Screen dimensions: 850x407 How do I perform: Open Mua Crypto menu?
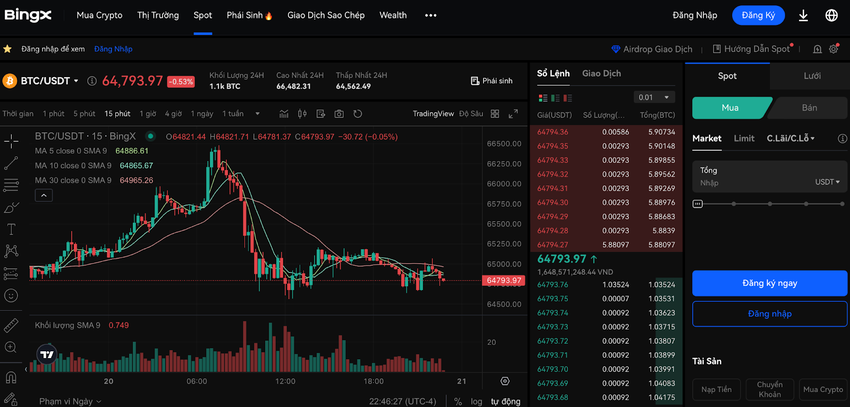coord(99,15)
